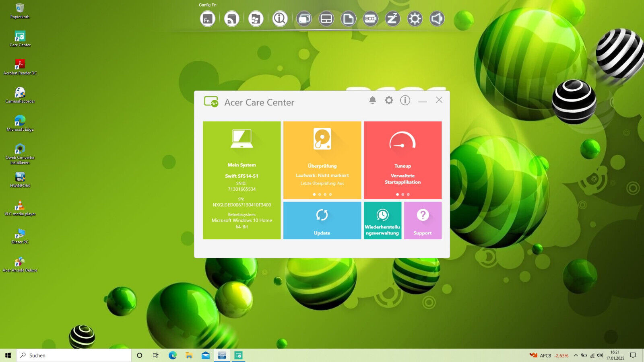This screenshot has width=644, height=362.
Task: Click the brightness sun icon in Fn bar
Action: (x=415, y=19)
